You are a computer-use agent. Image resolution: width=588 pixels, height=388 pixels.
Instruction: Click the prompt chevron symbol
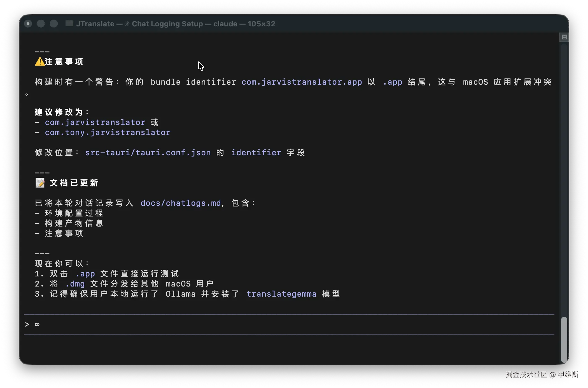click(27, 324)
